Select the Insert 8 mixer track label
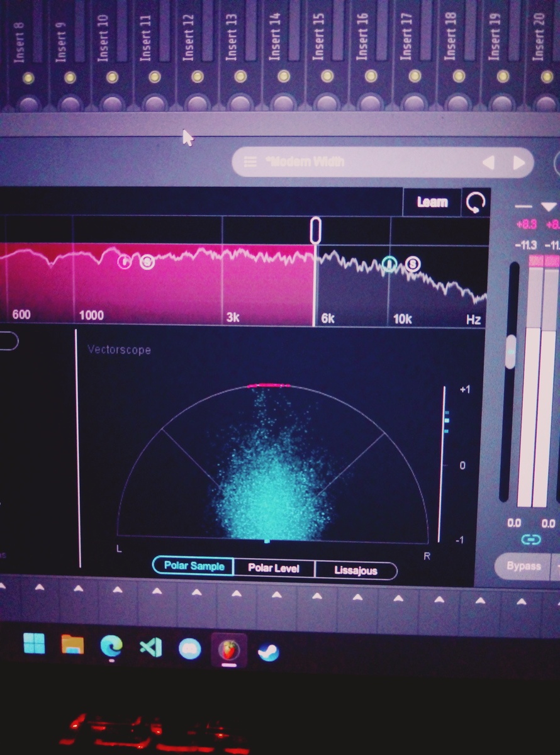The image size is (560, 755). click(19, 42)
